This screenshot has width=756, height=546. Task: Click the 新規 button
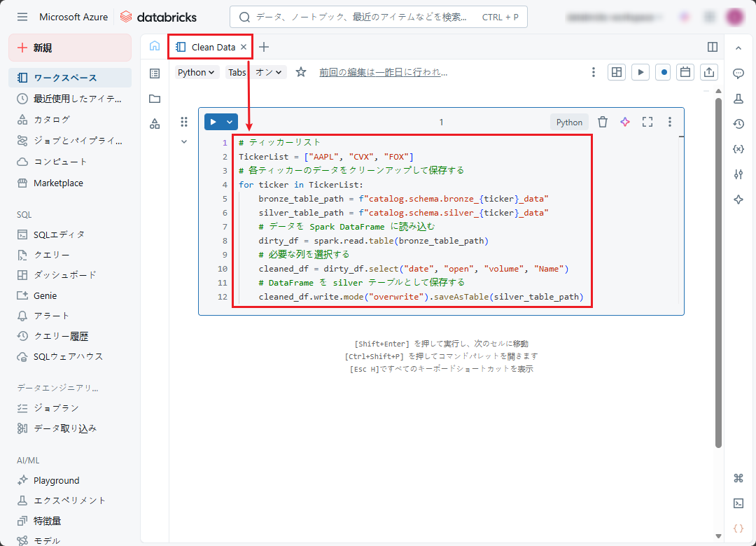(70, 48)
